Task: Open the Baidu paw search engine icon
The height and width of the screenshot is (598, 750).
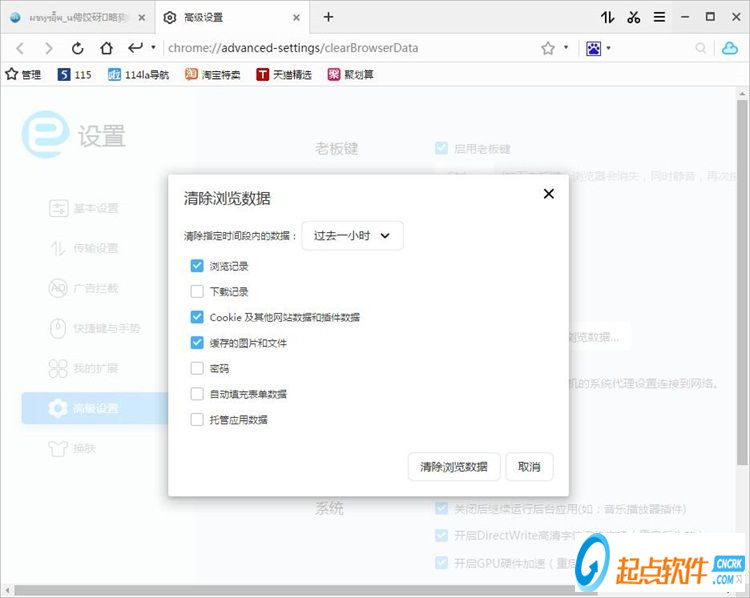Action: point(593,48)
